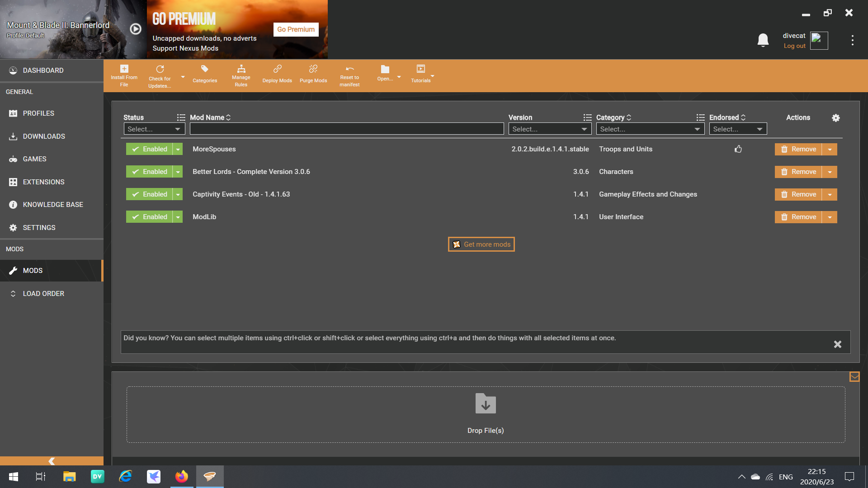The width and height of the screenshot is (868, 488).
Task: Open Settings sidebar item
Action: 52,228
